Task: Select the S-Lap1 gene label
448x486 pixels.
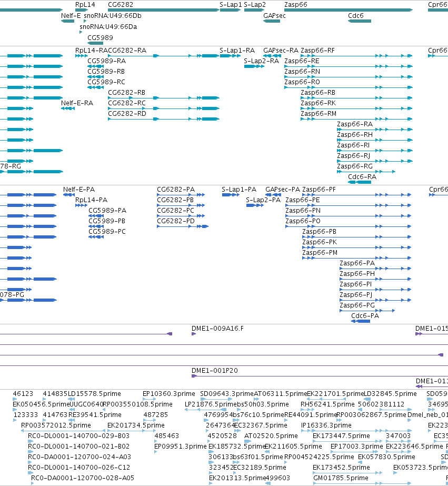Action: click(231, 5)
